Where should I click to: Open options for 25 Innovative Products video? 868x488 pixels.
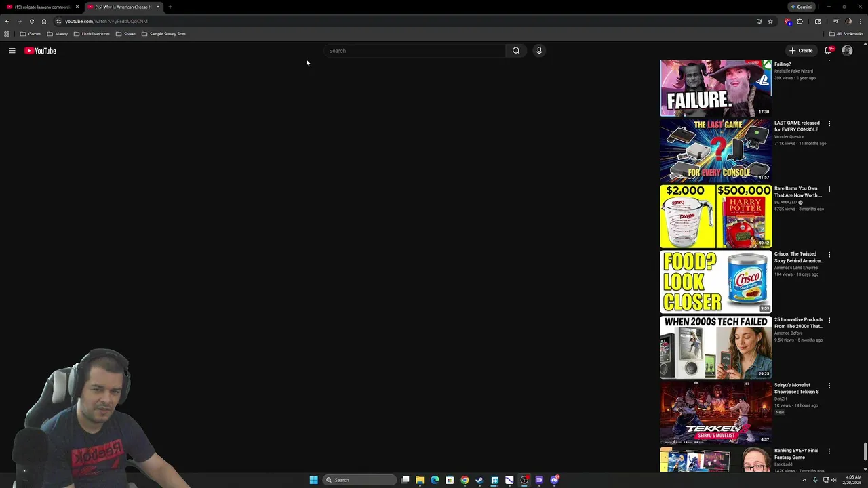coord(829,320)
